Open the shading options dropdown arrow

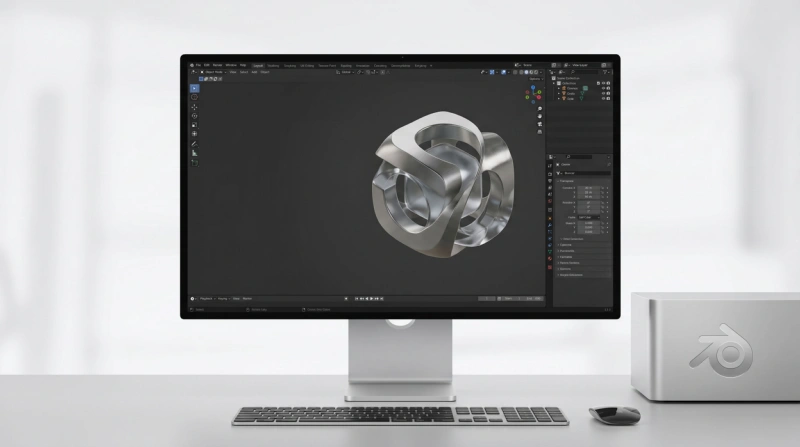(x=541, y=72)
